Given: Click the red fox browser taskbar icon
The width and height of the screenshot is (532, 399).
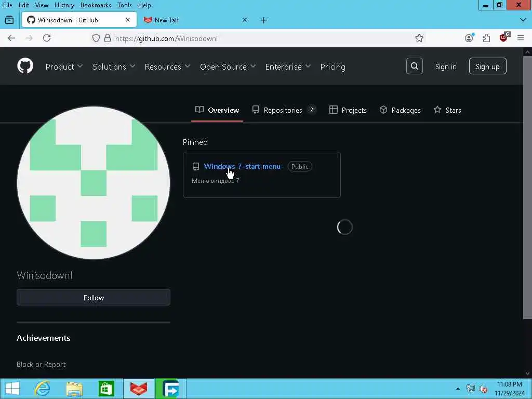Looking at the screenshot, I should click(x=138, y=389).
